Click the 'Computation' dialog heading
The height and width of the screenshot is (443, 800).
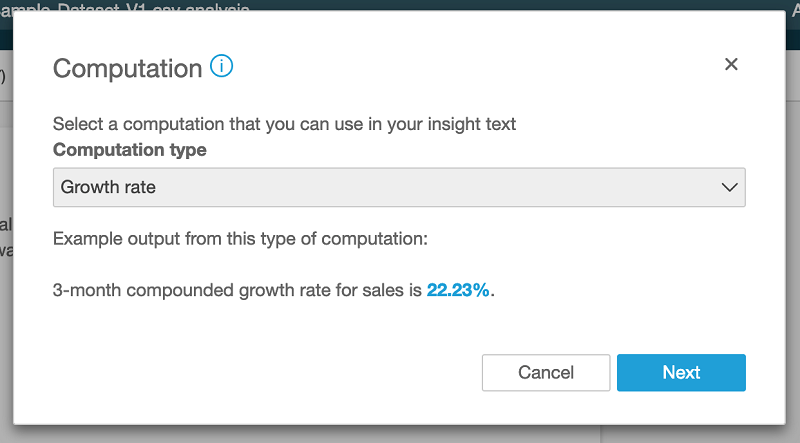(x=127, y=68)
